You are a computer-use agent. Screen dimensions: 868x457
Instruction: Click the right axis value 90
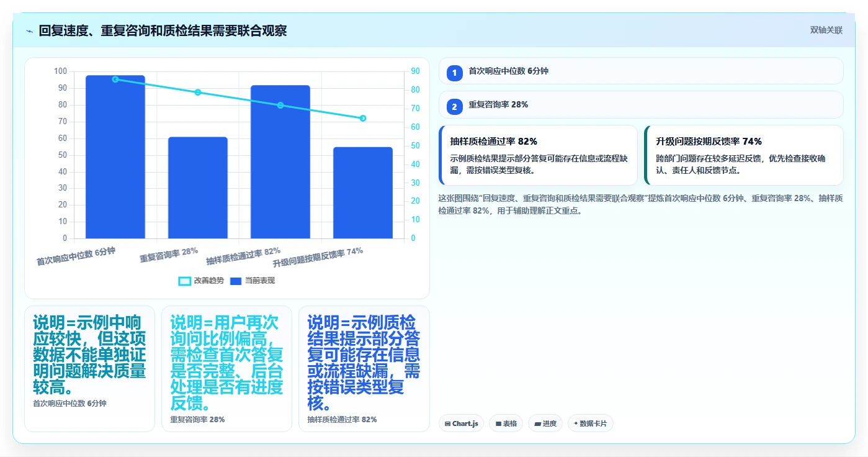415,71
